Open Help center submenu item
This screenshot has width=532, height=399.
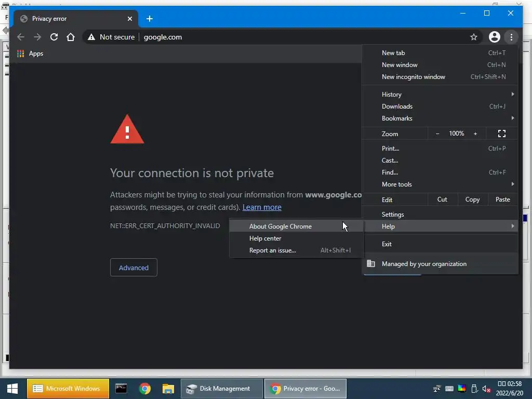(x=296, y=238)
